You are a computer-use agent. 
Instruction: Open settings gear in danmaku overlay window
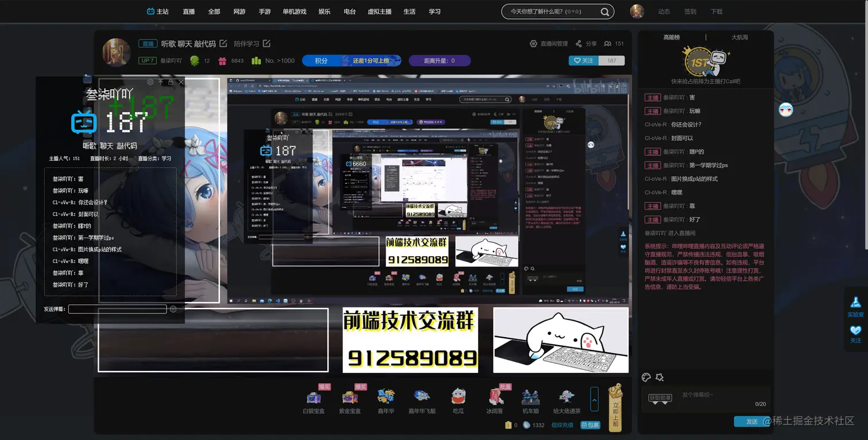(x=150, y=82)
